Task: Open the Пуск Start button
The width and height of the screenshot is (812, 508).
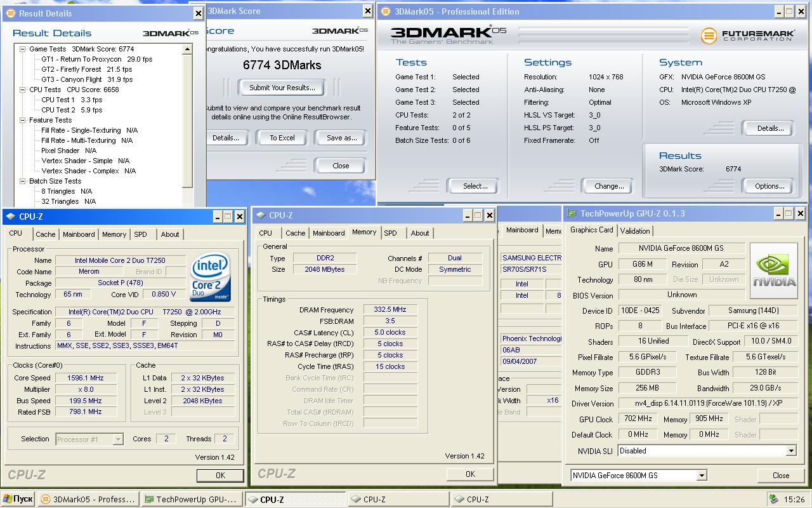Action: coord(18,499)
